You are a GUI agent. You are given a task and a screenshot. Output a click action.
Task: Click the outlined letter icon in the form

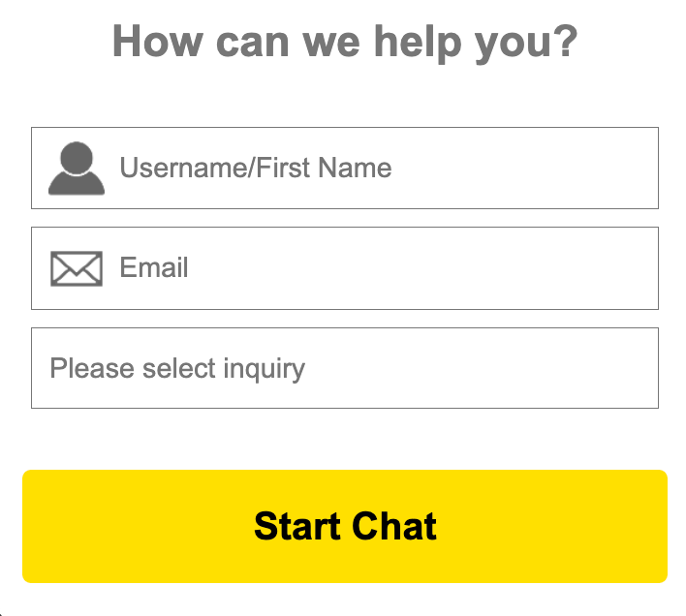pos(76,268)
